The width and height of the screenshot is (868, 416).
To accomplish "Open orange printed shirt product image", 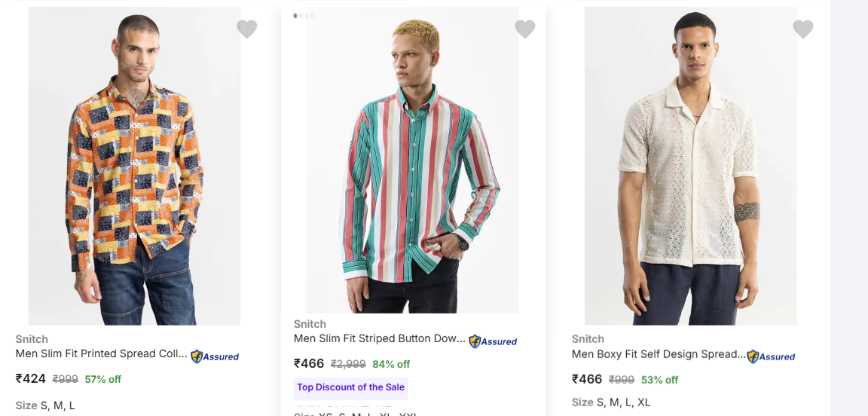I will click(134, 166).
